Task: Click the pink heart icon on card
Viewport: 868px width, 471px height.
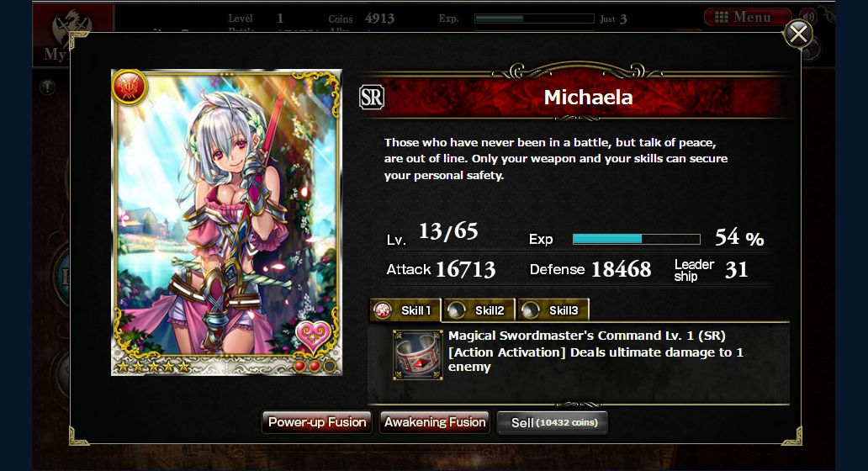Action: (x=313, y=336)
